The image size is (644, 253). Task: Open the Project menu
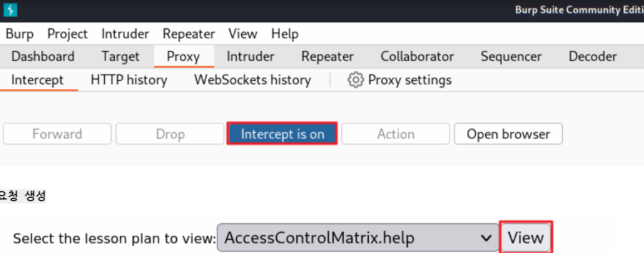click(x=67, y=33)
